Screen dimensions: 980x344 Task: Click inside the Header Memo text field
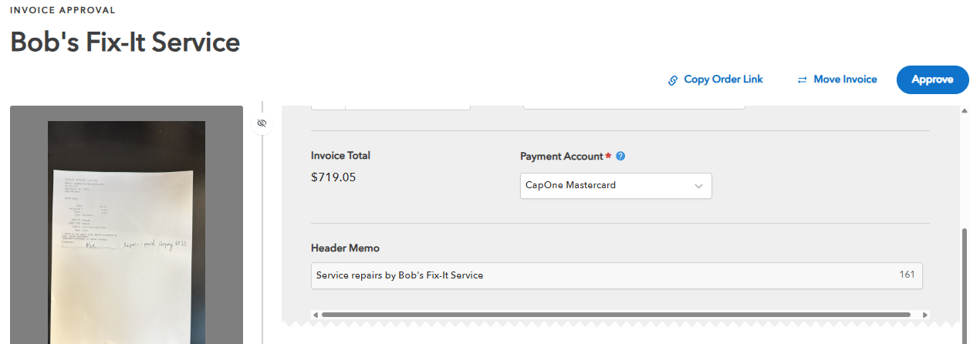[x=617, y=275]
